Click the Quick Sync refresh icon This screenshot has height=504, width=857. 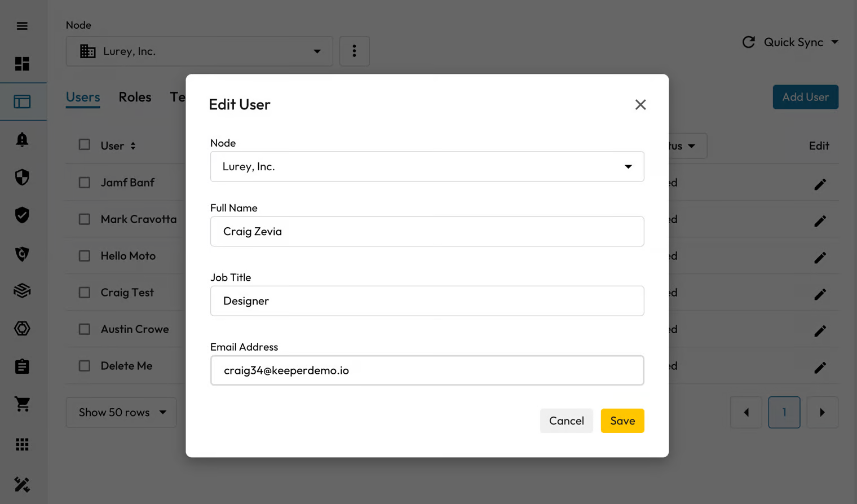point(748,42)
